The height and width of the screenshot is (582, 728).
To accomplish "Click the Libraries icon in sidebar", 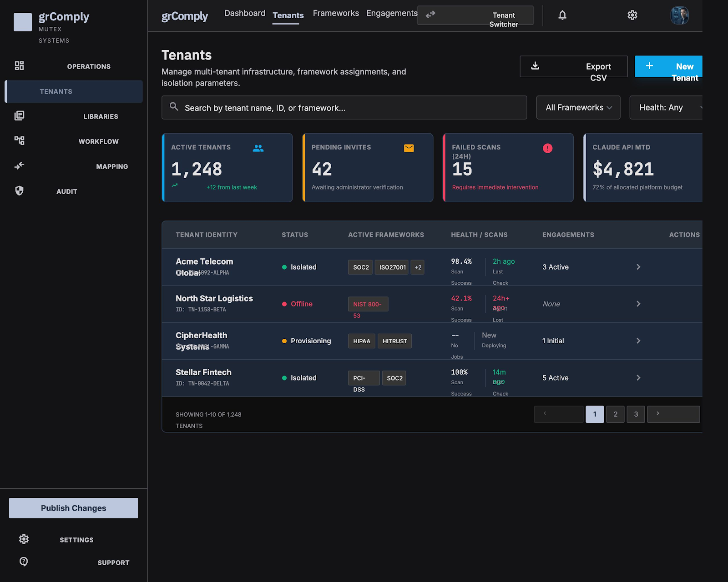I will 19,116.
